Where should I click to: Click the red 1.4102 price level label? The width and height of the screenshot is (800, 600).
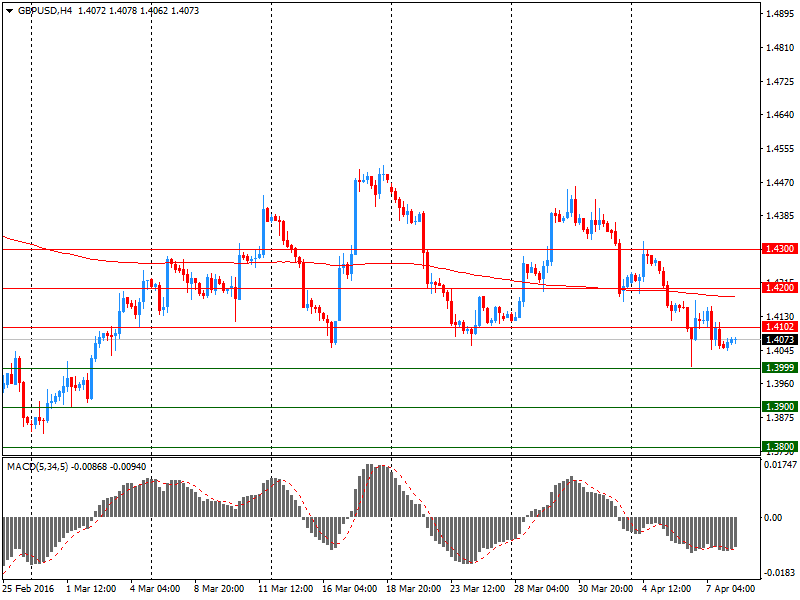pyautogui.click(x=780, y=327)
